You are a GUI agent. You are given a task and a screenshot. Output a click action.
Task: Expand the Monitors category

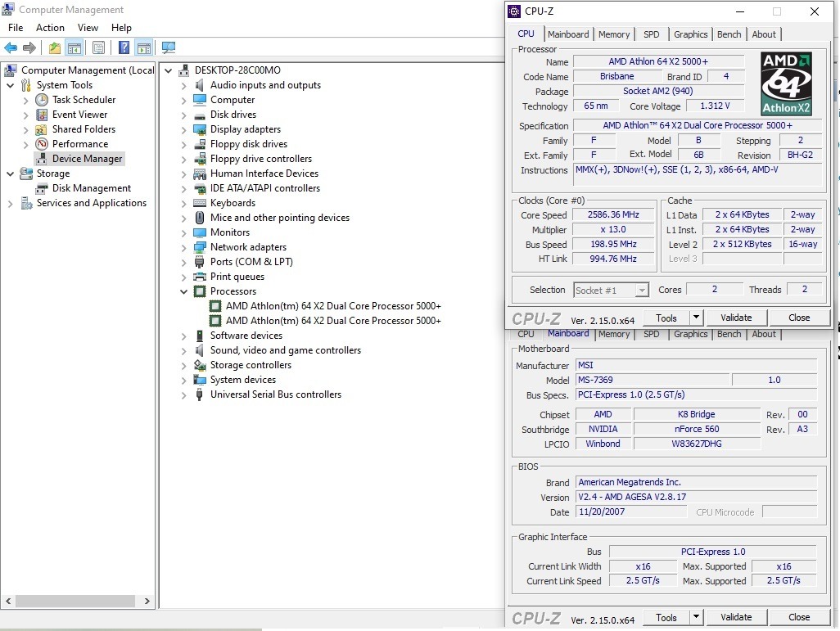tap(183, 233)
